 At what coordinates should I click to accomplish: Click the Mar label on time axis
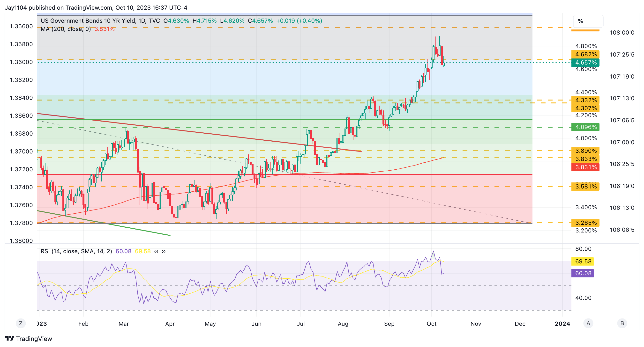124,324
